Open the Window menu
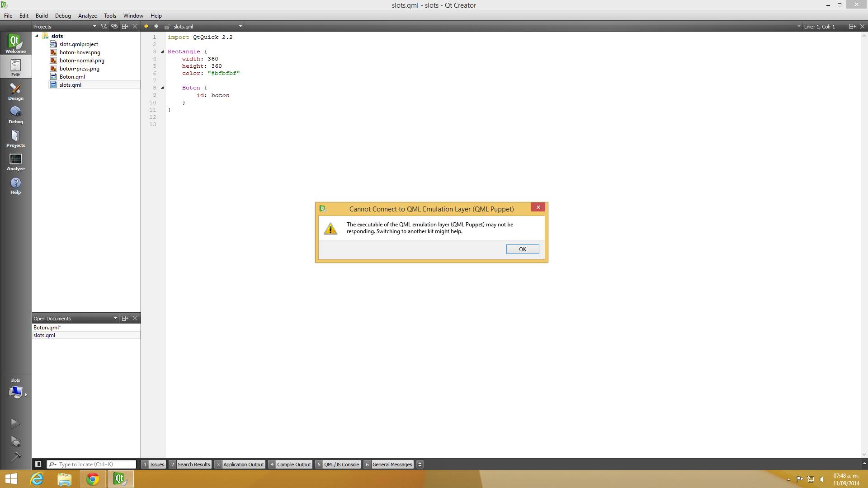The image size is (868, 488). [x=133, y=15]
